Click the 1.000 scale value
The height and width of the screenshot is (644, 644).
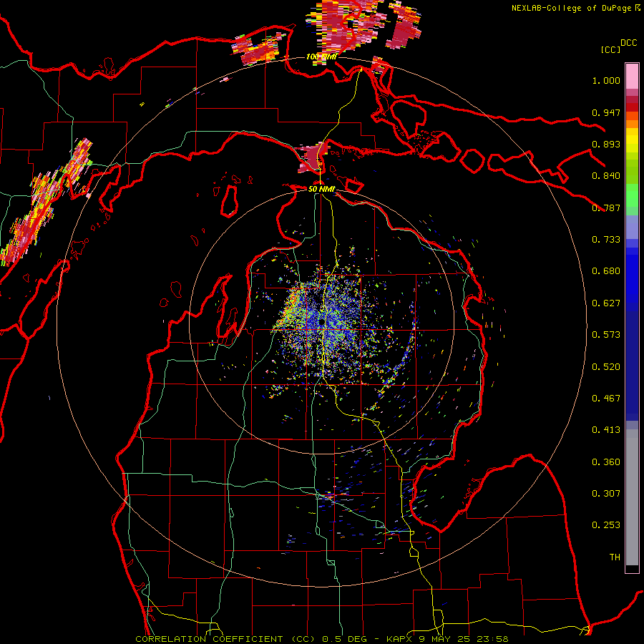point(606,80)
